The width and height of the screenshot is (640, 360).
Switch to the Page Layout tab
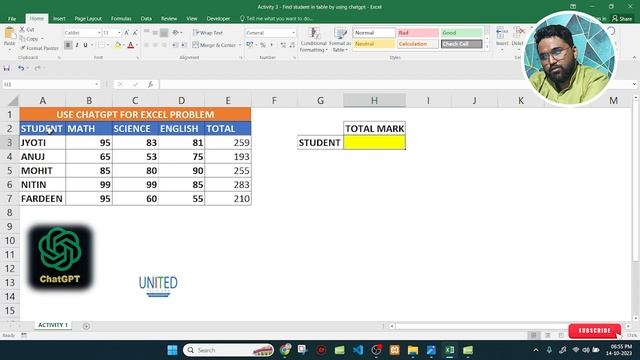[x=88, y=19]
